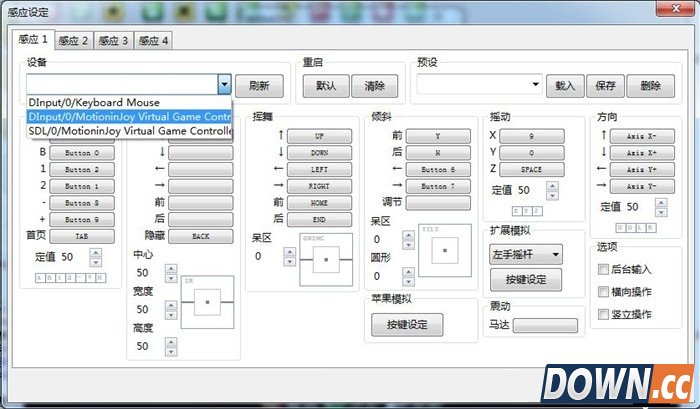Open the 扩展模拟 左手摇杆 dropdown

[526, 255]
